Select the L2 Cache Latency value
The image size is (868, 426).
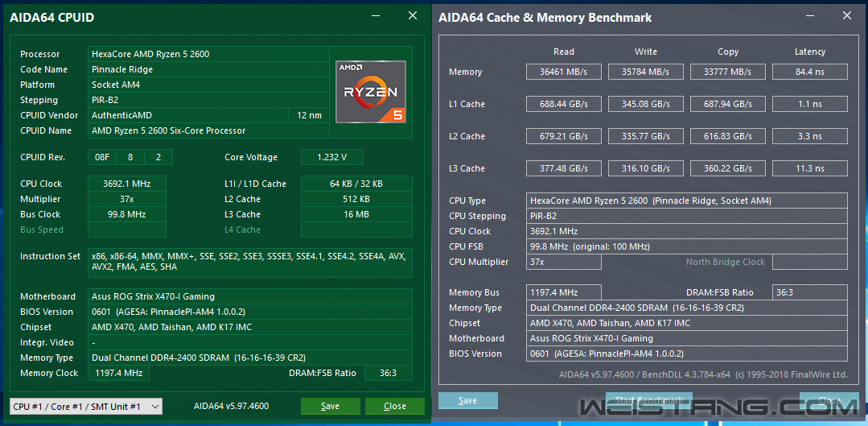click(810, 136)
